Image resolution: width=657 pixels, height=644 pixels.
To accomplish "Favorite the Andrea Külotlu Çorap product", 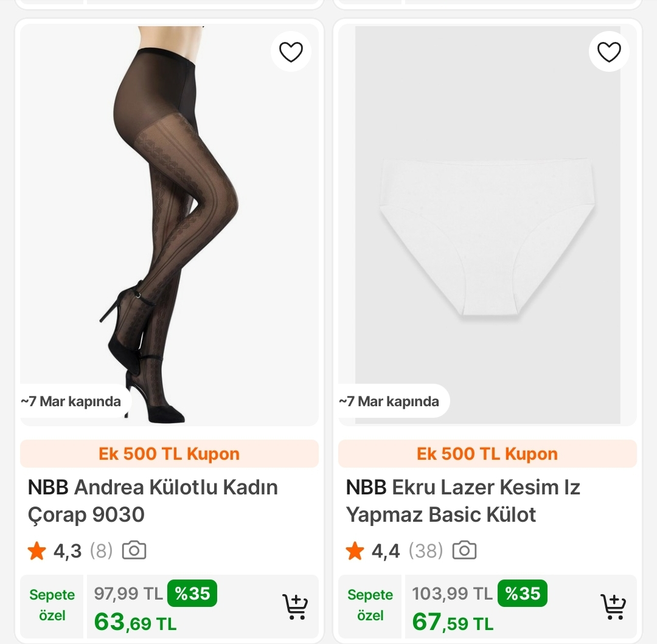I will coord(291,51).
